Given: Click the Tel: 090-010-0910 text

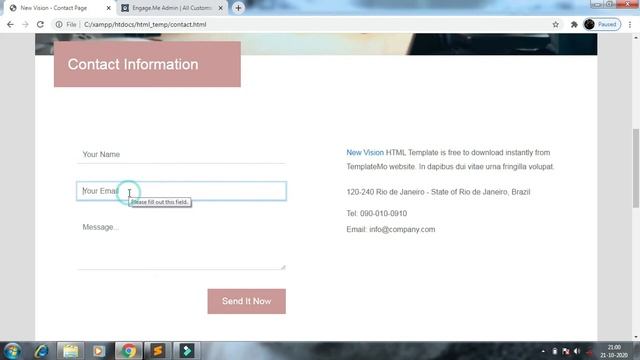Looking at the screenshot, I should tap(376, 213).
